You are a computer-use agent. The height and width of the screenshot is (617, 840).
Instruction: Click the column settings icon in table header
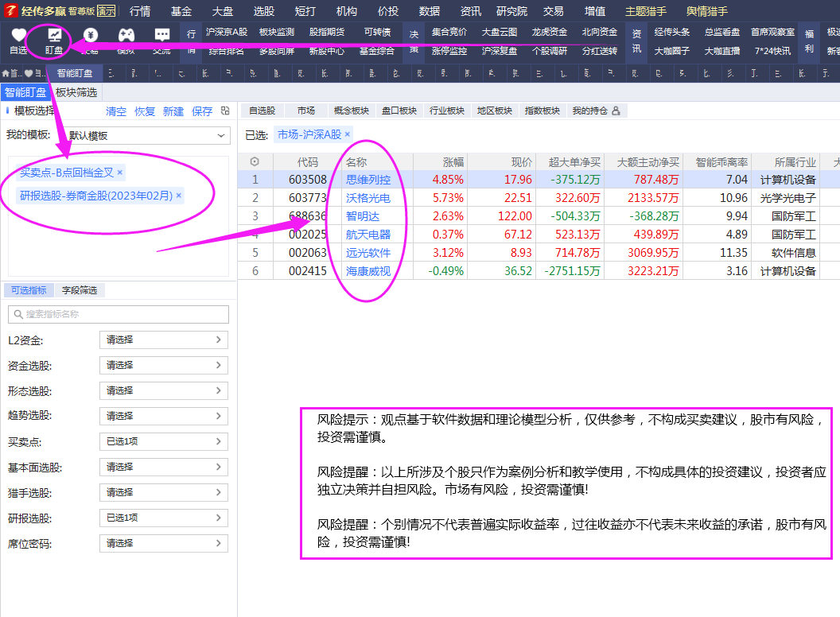(255, 161)
